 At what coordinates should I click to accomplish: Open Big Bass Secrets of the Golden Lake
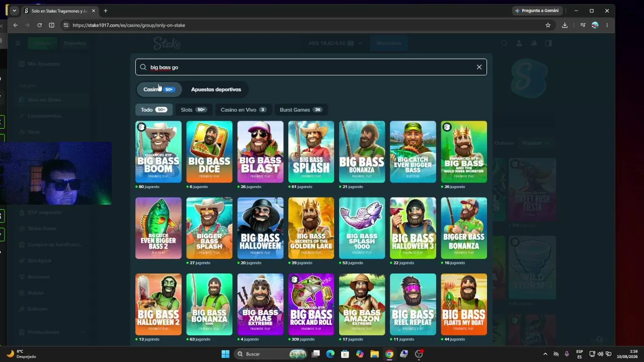point(311,228)
